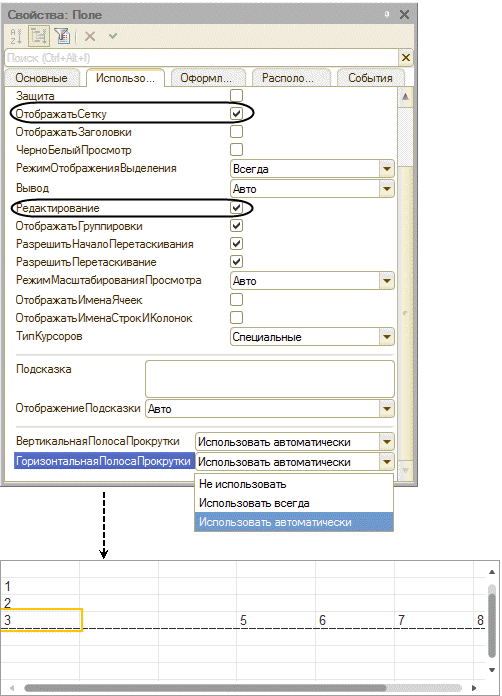Click the pin icon in title bar
This screenshot has width=502, height=696.
(x=387, y=15)
